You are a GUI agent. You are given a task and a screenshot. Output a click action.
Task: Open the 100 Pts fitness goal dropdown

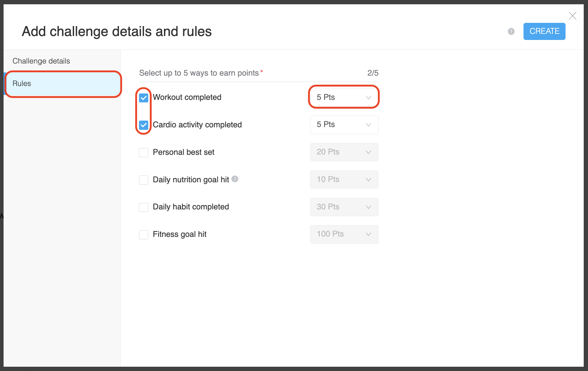(344, 234)
